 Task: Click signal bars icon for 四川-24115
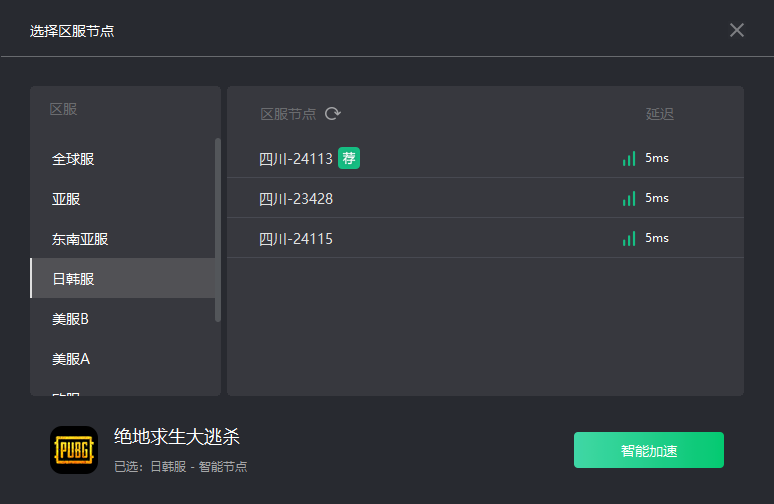[629, 238]
